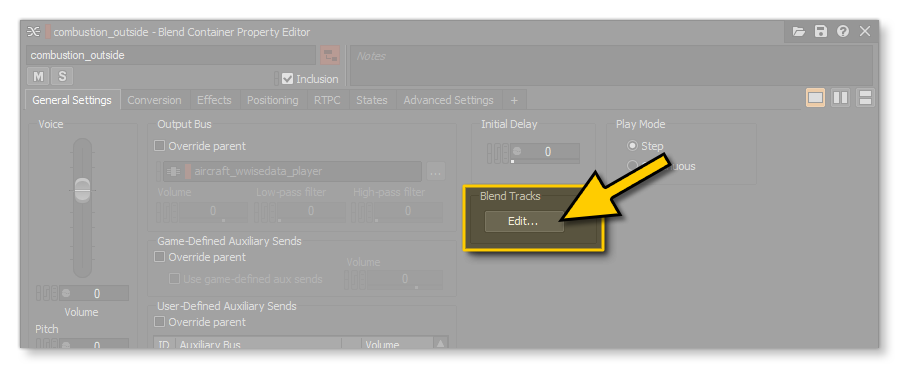The width and height of the screenshot is (899, 368).
Task: Enable Output Bus Override parent checkbox
Action: [x=159, y=146]
